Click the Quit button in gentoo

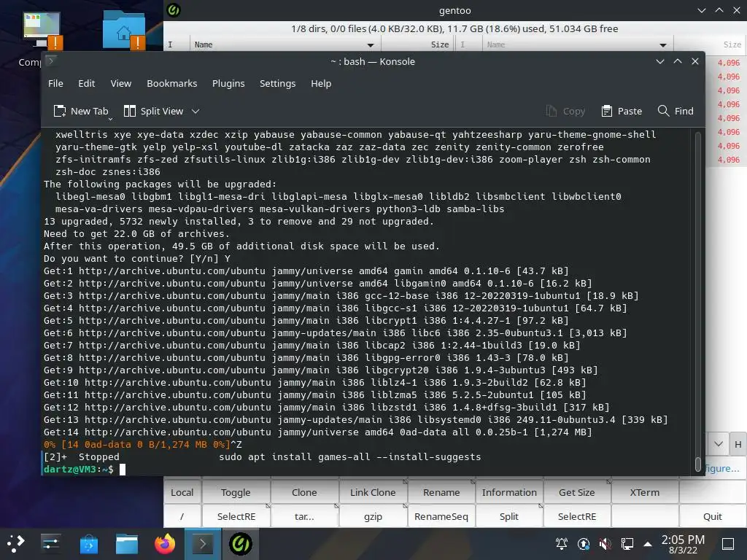click(712, 516)
